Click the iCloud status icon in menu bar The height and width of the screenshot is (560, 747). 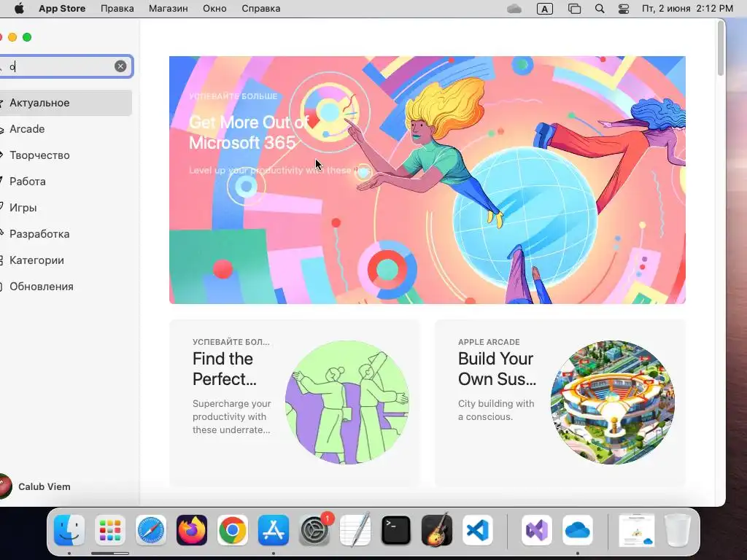click(514, 9)
